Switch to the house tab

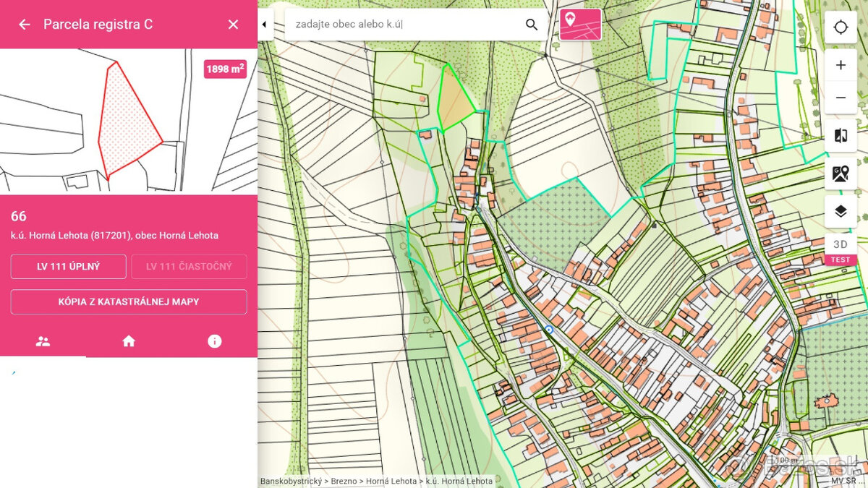click(129, 341)
